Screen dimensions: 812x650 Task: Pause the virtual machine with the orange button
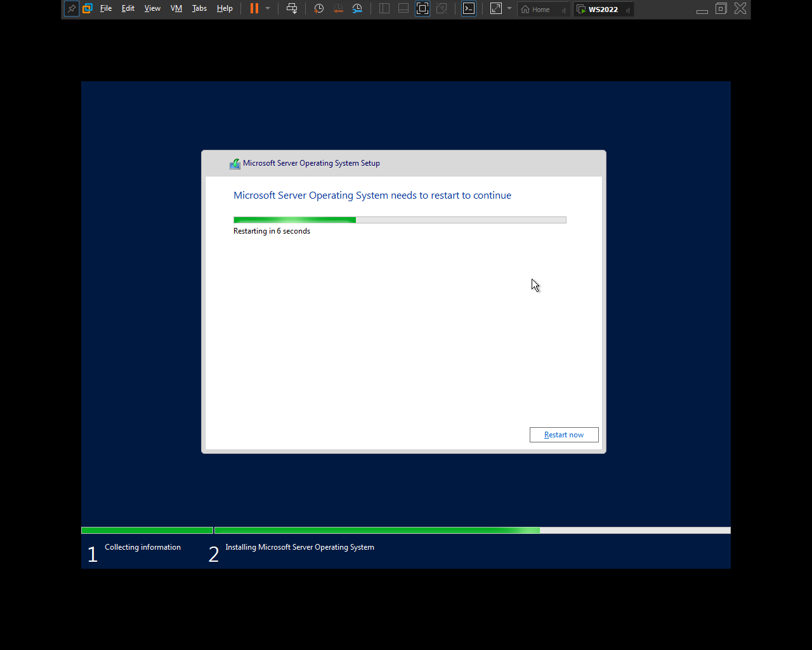pos(254,9)
